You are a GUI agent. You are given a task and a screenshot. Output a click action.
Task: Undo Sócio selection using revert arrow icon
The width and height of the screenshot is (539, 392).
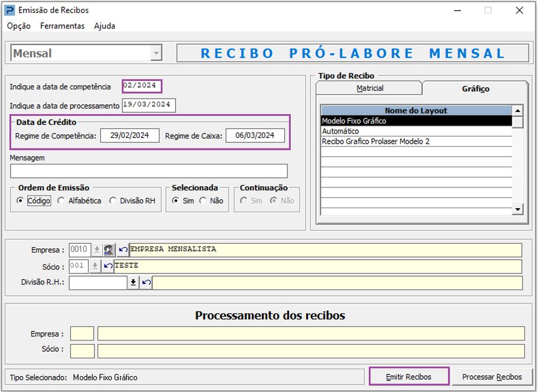(108, 265)
